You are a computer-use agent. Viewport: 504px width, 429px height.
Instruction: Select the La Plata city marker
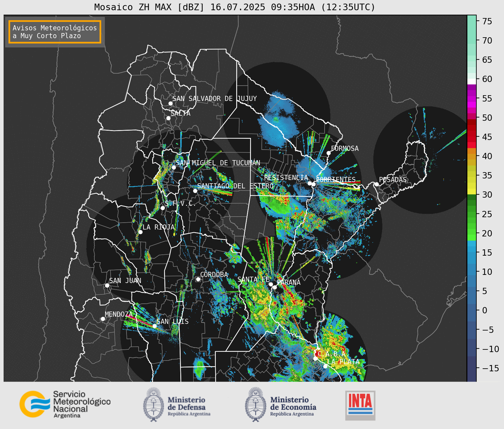[325, 366]
